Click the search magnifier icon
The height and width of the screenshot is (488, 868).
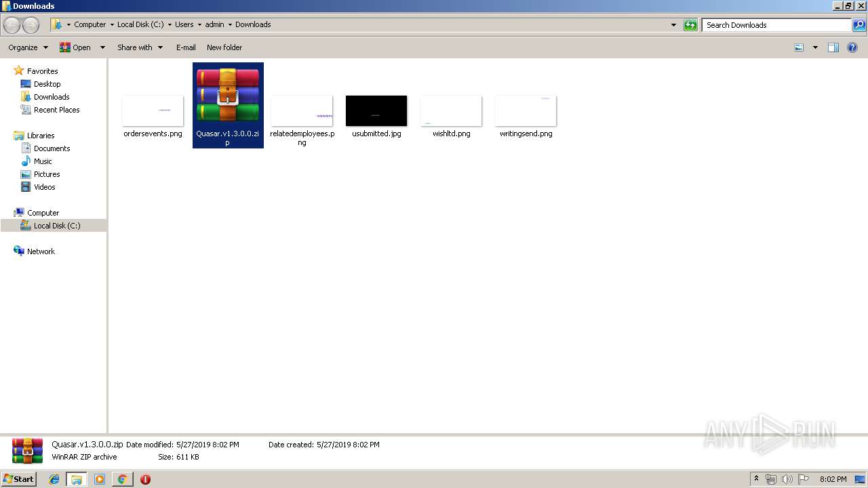pyautogui.click(x=859, y=25)
